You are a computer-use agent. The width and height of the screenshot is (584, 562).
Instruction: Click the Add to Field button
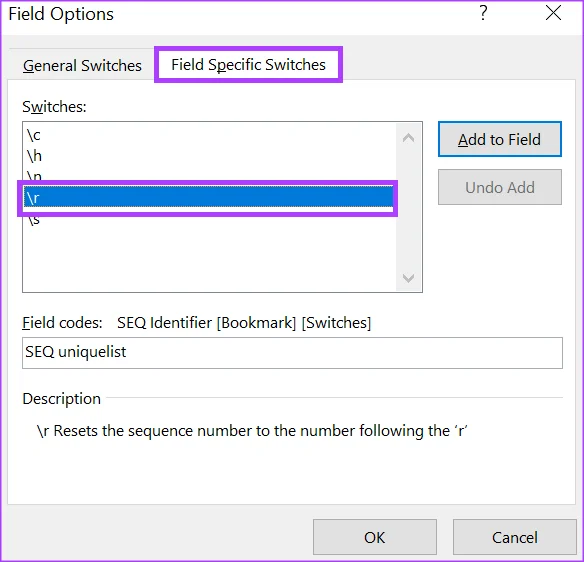tap(500, 139)
